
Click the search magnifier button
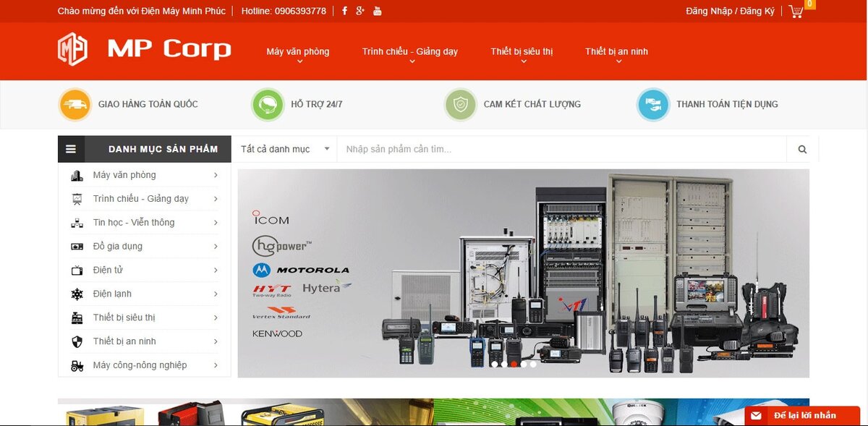(x=802, y=149)
